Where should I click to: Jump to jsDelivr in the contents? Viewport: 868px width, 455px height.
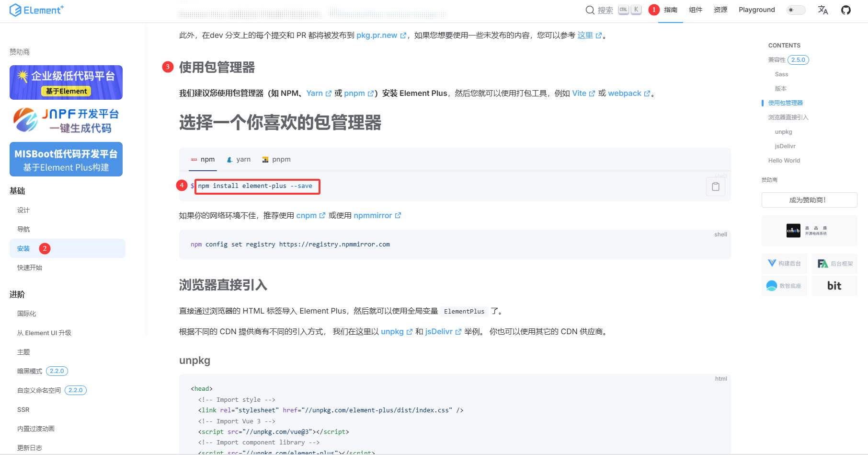pos(785,146)
